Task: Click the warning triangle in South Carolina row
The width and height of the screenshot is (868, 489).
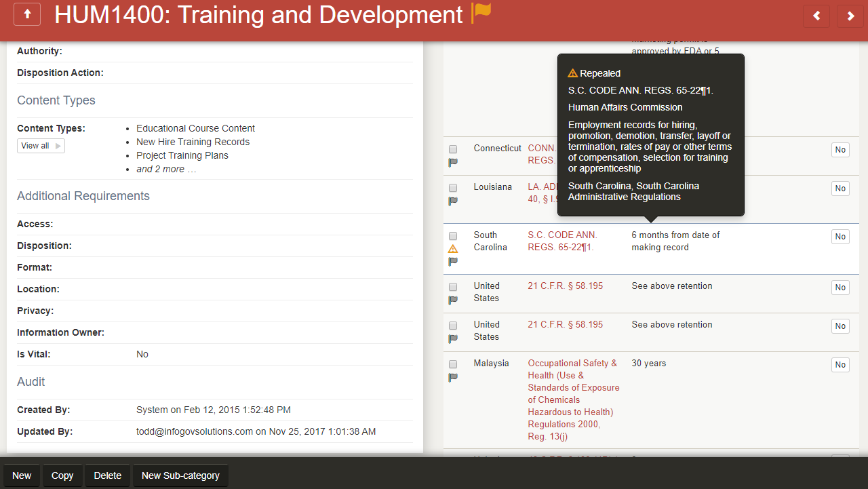Action: (453, 249)
